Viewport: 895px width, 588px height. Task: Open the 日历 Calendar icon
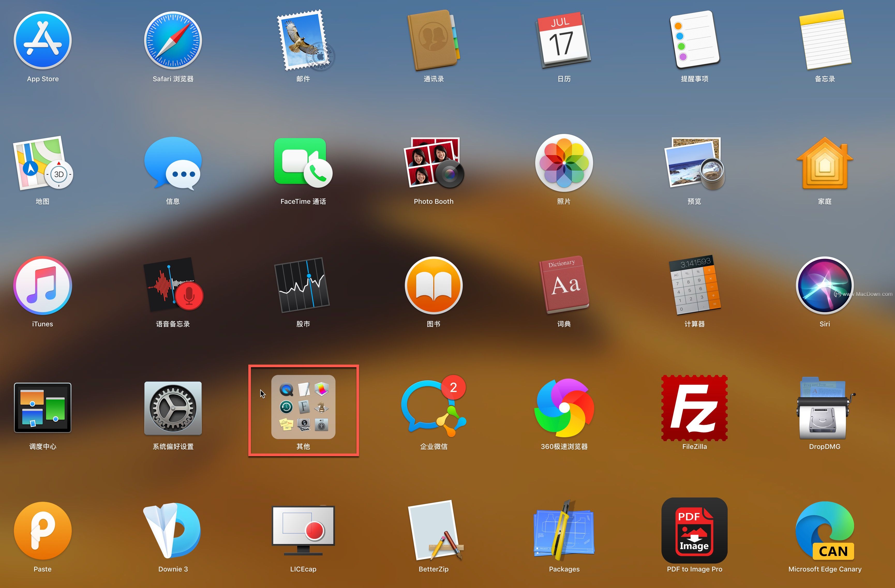(564, 40)
